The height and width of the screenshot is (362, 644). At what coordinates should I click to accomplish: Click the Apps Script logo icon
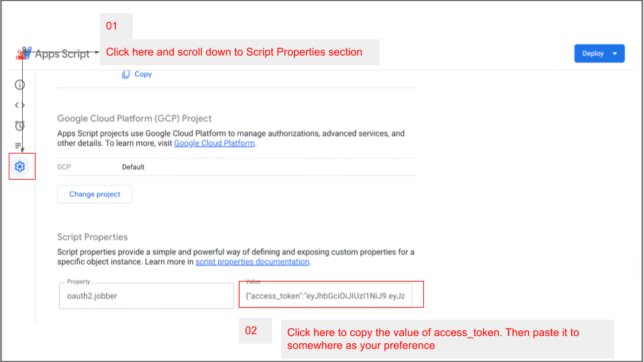24,54
